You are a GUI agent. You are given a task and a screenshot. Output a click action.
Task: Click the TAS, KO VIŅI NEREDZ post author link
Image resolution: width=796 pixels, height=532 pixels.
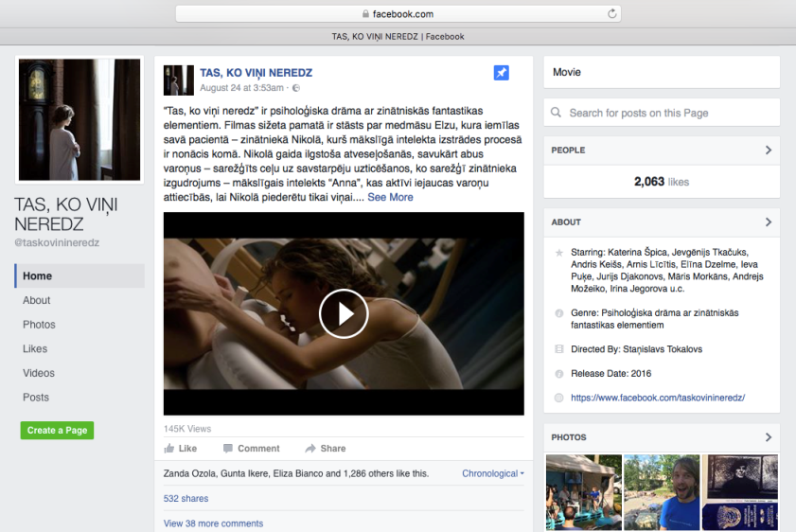(256, 73)
